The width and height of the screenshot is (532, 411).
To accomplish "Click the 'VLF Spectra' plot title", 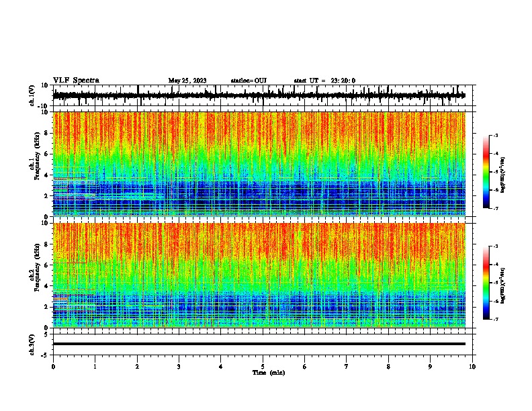I will (x=76, y=81).
